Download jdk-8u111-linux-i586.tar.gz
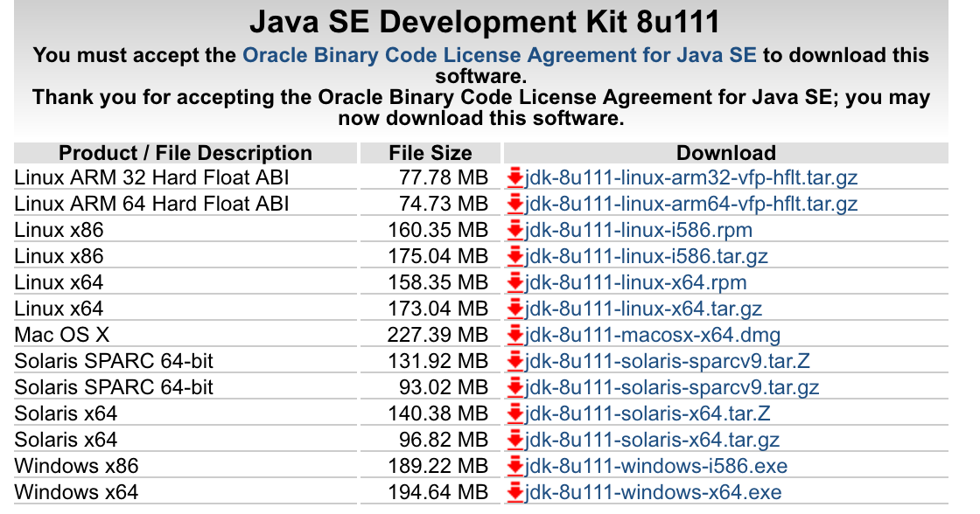The image size is (980, 514). pos(647,257)
